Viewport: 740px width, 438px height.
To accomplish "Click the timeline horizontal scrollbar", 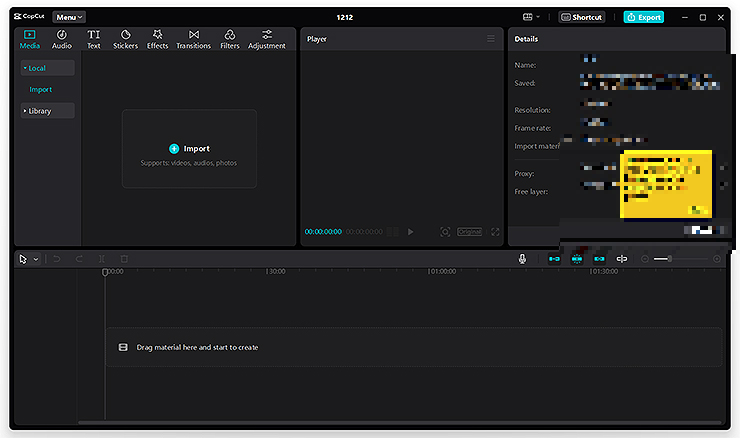I will point(399,422).
